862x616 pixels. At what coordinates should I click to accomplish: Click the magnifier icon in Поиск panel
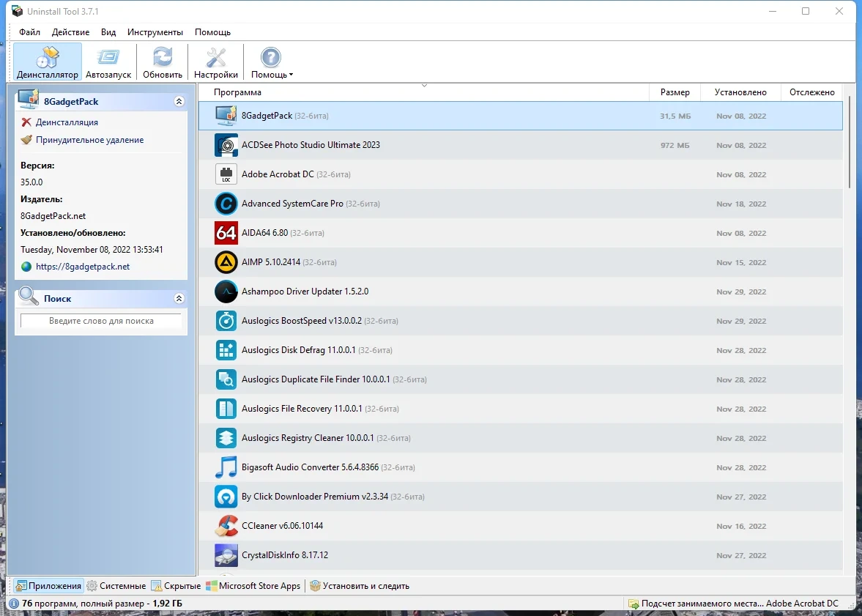pyautogui.click(x=28, y=297)
